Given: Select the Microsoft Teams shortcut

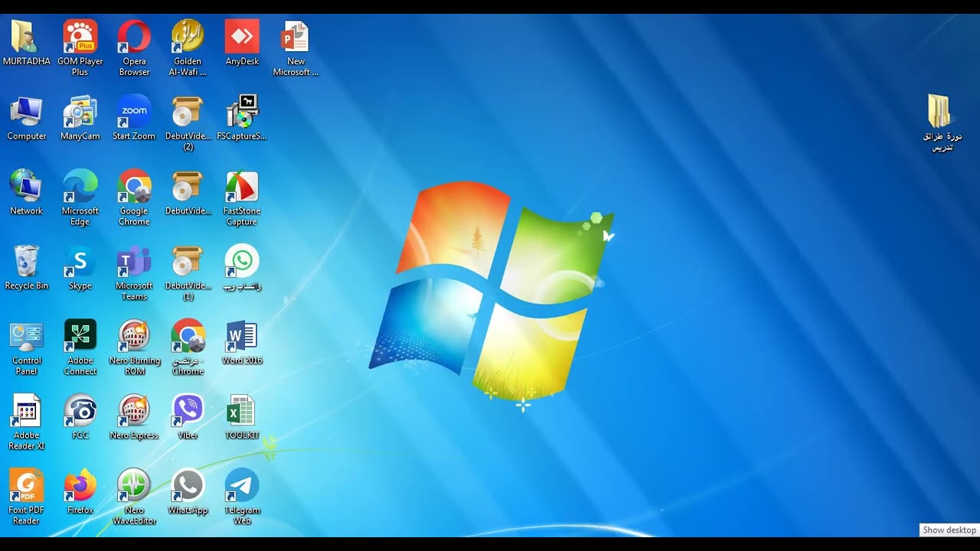Looking at the screenshot, I should click(x=134, y=262).
